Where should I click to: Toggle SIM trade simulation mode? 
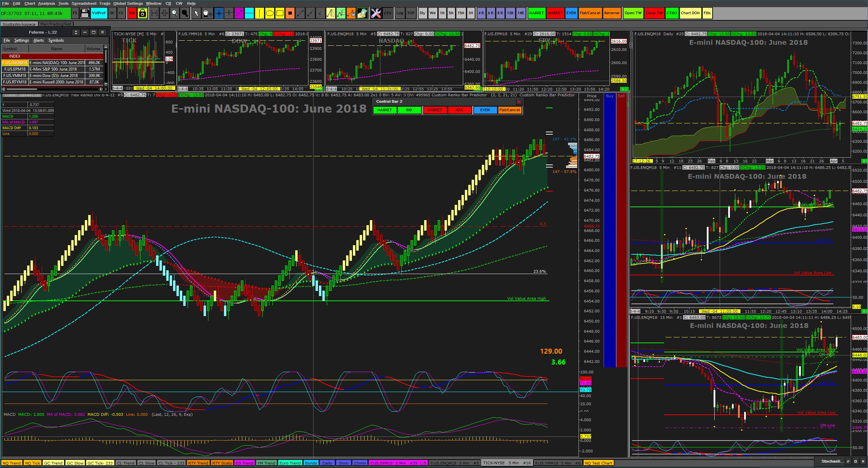[x=132, y=13]
